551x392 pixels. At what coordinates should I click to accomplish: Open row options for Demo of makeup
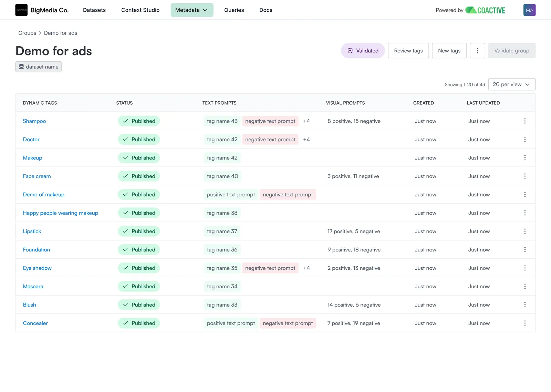(x=525, y=194)
